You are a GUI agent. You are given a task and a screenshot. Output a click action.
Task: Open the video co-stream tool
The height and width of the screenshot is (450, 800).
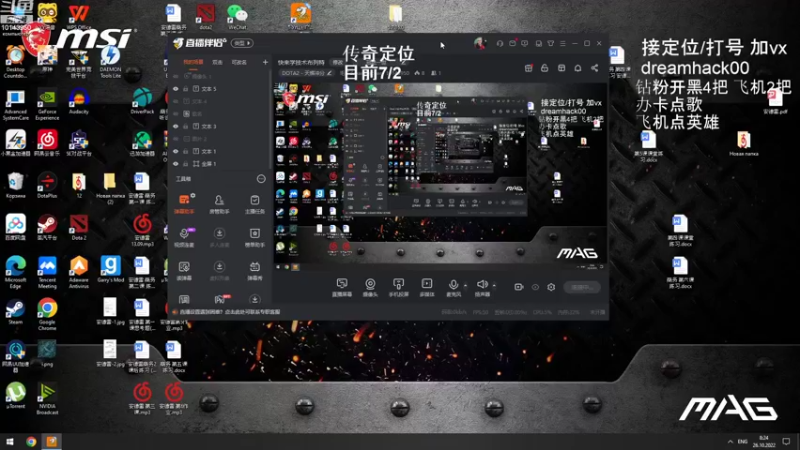[184, 237]
